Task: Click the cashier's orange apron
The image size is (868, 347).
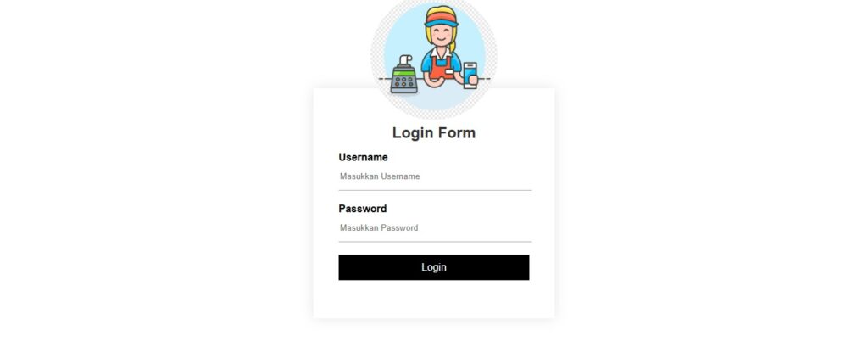Action: point(440,68)
